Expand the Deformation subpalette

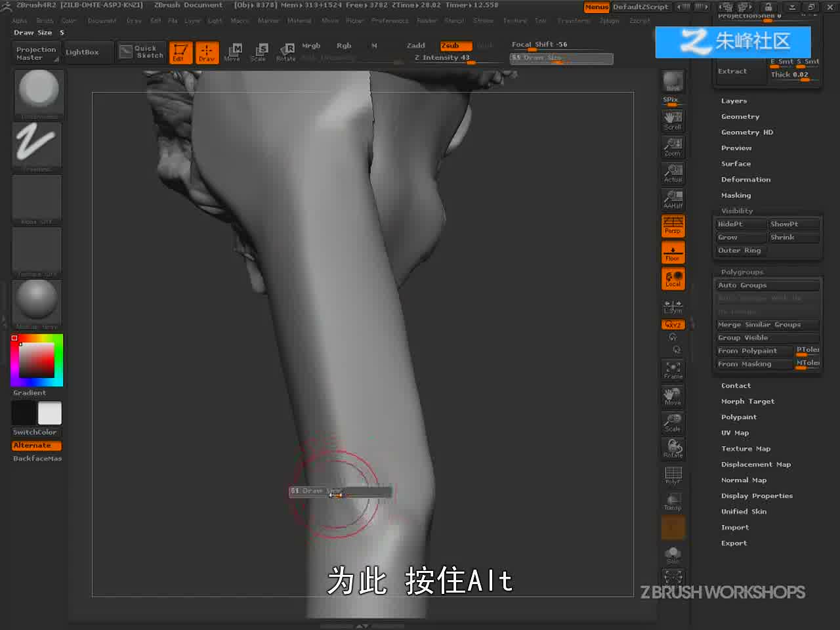click(745, 180)
